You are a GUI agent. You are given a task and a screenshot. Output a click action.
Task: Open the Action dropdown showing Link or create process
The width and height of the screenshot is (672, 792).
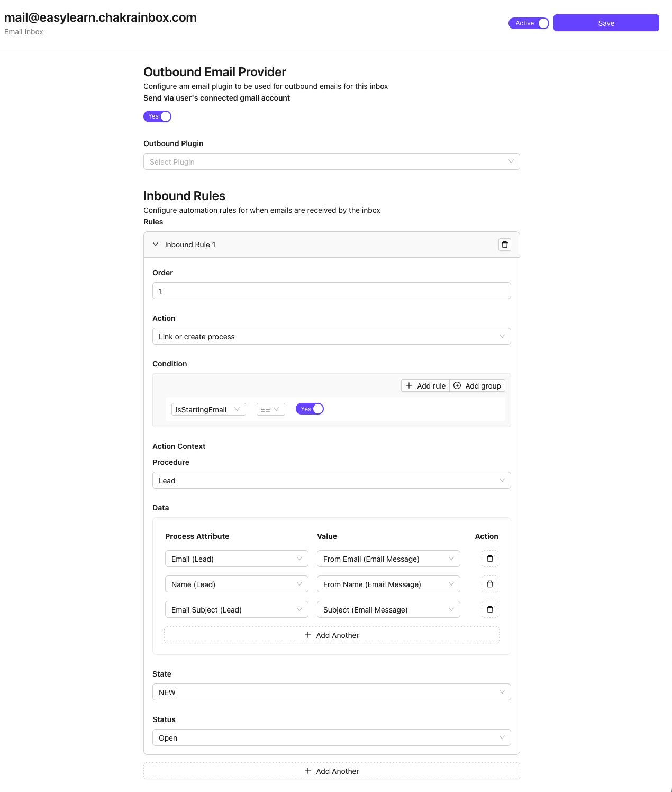[331, 337]
